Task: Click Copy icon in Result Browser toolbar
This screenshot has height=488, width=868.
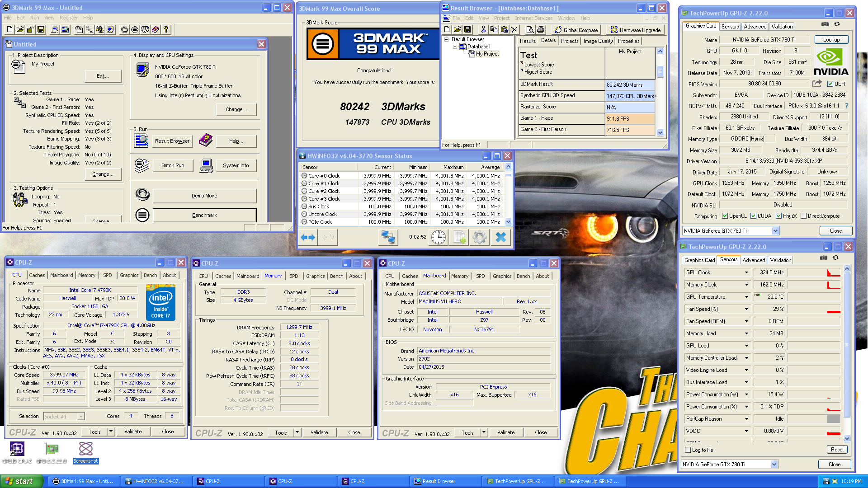Action: [494, 30]
